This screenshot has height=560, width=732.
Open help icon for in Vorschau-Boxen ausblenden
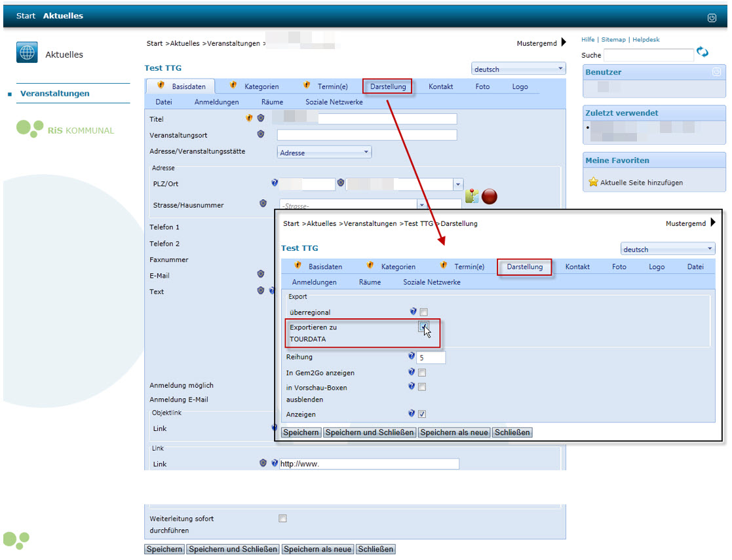coord(412,386)
